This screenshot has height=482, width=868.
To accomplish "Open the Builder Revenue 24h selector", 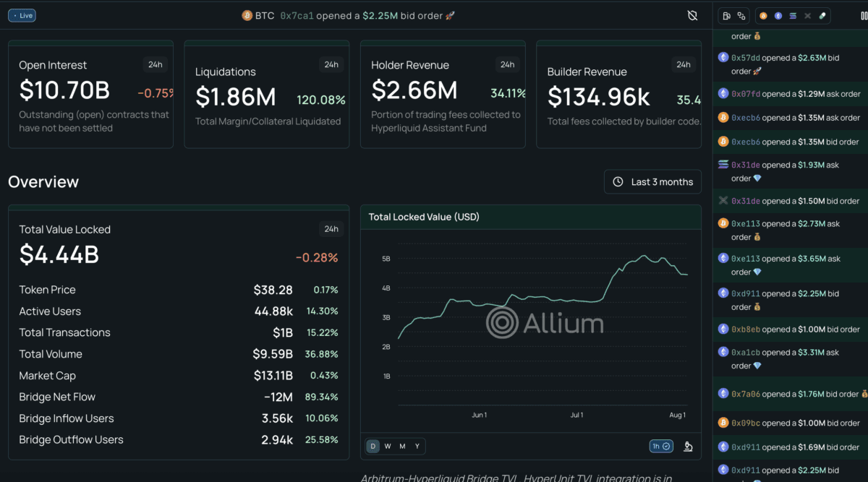I will [x=684, y=65].
